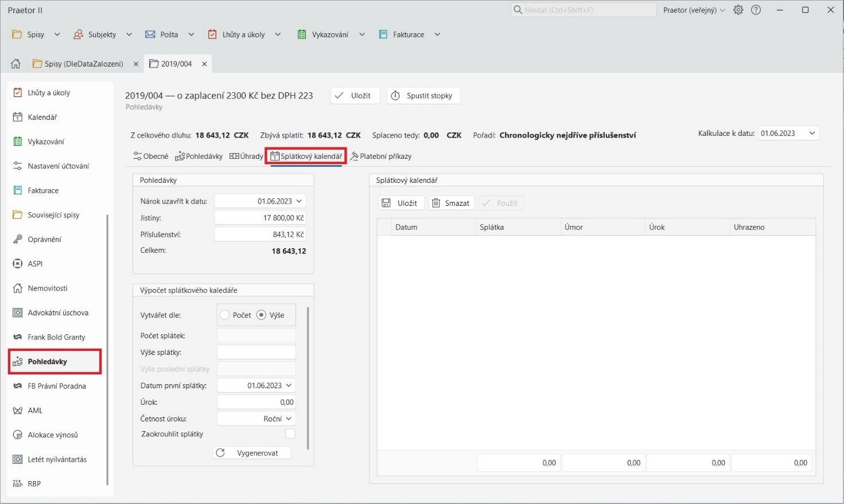844x504 pixels.
Task: Select the Počet radio button
Action: [225, 315]
